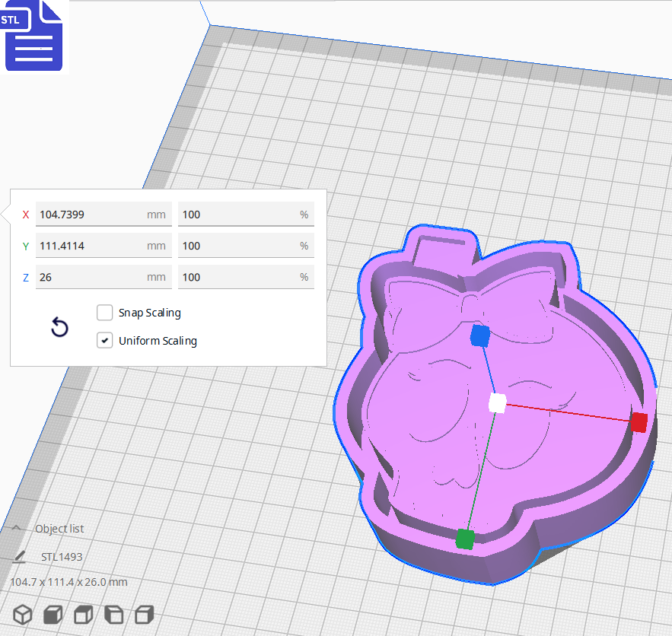This screenshot has height=636, width=672.
Task: Click the STL file icon in the corner
Action: [33, 37]
